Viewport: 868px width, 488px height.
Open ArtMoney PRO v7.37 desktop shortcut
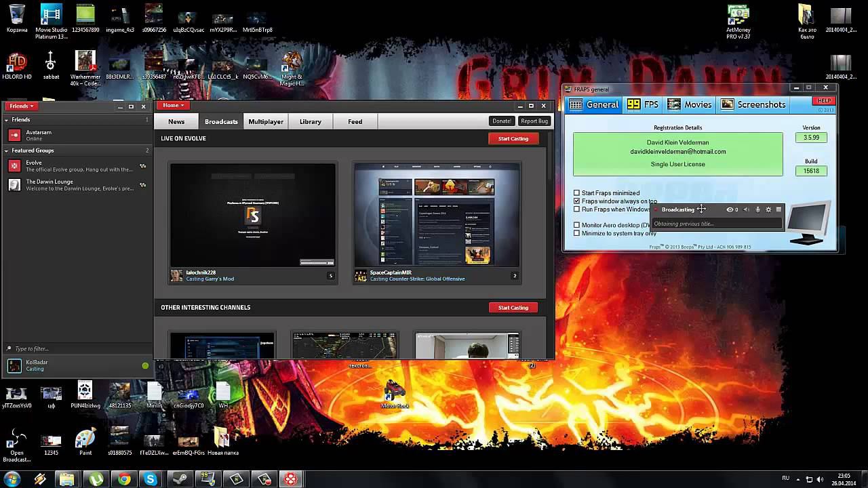(738, 20)
